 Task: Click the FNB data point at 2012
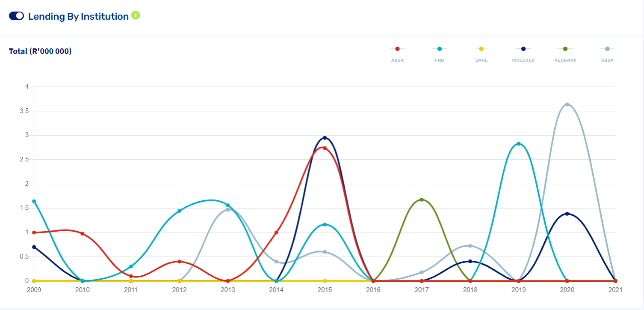[x=179, y=211]
